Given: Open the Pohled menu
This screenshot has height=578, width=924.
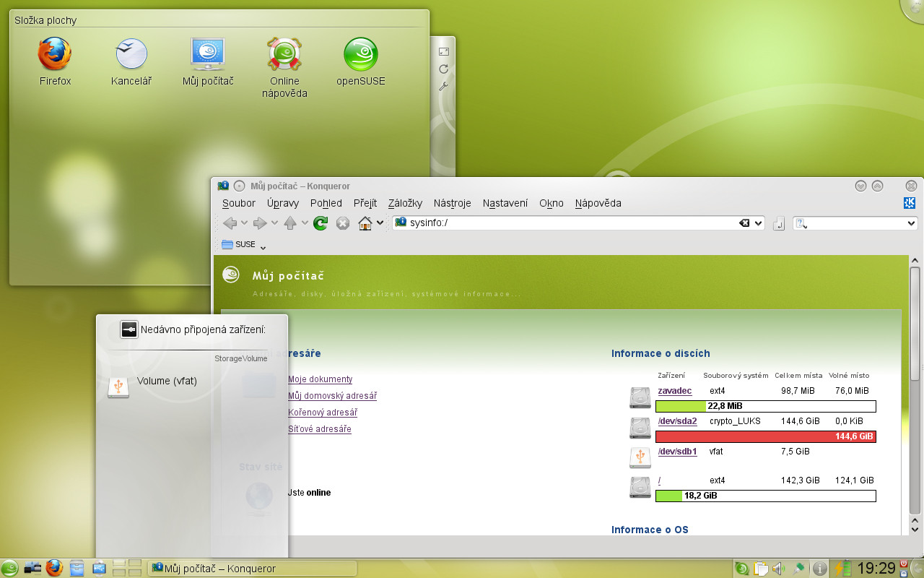Looking at the screenshot, I should click(x=326, y=203).
